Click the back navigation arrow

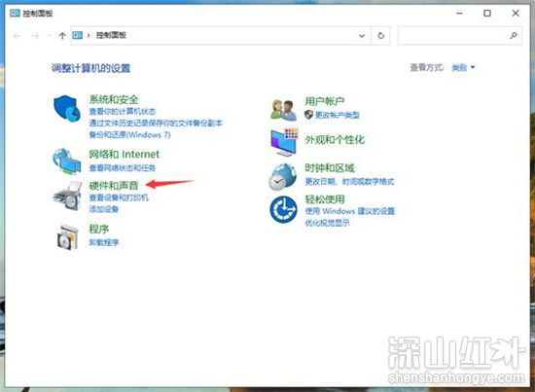tap(18, 35)
